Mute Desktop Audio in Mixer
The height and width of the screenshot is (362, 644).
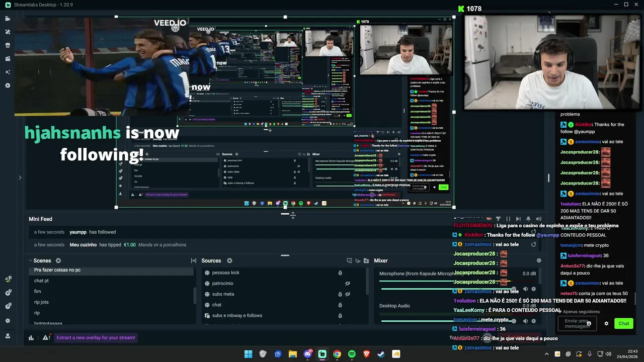pos(525,321)
